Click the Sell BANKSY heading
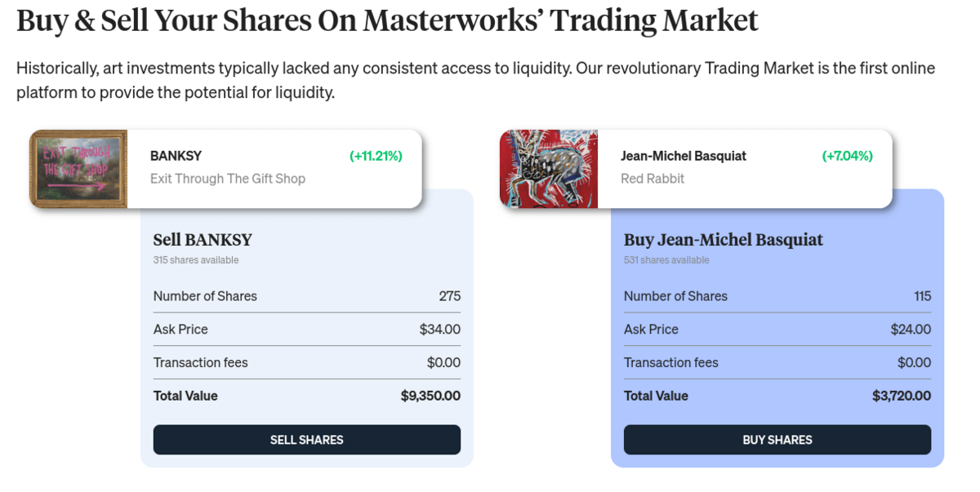Screen dimensions: 980x492 coord(203,240)
